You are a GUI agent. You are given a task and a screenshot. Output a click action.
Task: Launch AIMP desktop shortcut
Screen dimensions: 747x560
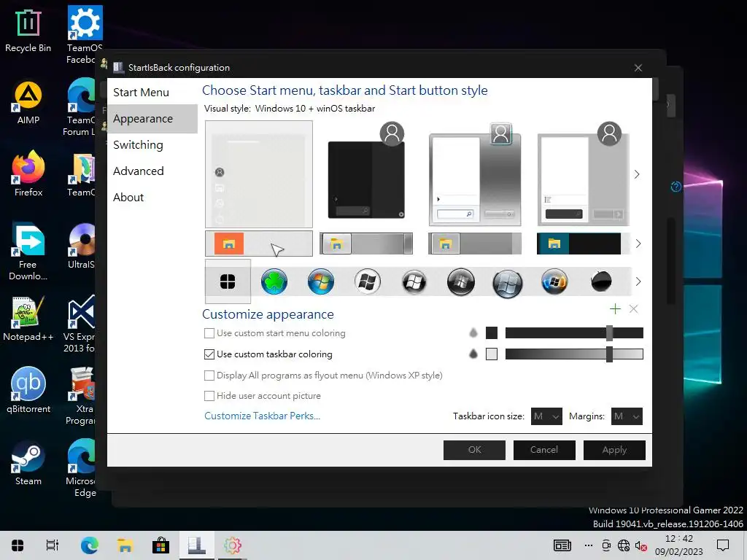28,102
